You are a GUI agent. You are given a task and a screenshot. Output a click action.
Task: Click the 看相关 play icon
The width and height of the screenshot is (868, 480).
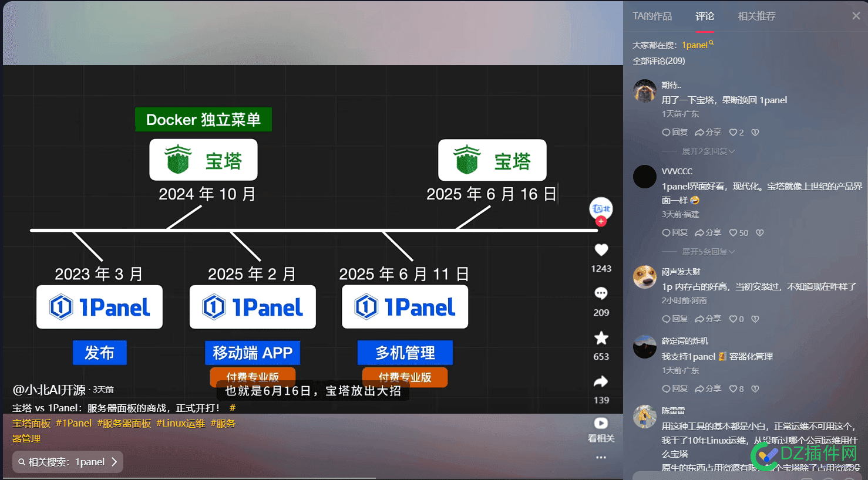pos(601,422)
